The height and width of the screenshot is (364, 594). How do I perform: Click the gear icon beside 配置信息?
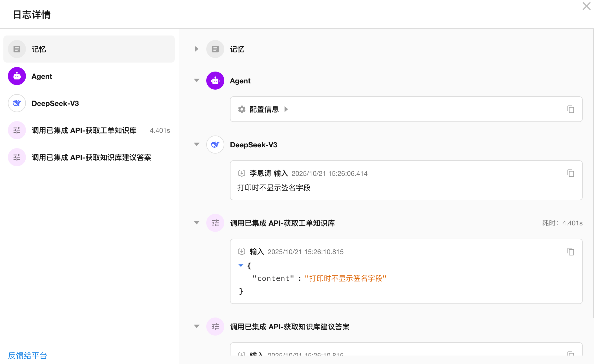coord(242,109)
